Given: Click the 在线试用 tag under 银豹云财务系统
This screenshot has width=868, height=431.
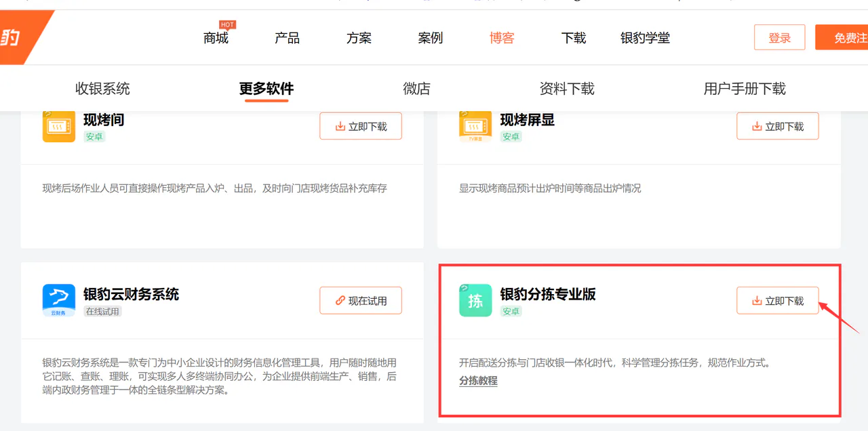Looking at the screenshot, I should 102,311.
